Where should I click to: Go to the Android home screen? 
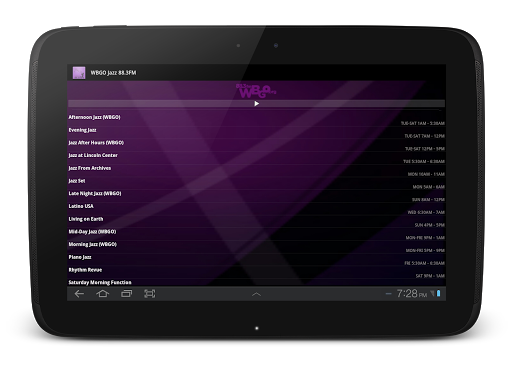pyautogui.click(x=103, y=294)
